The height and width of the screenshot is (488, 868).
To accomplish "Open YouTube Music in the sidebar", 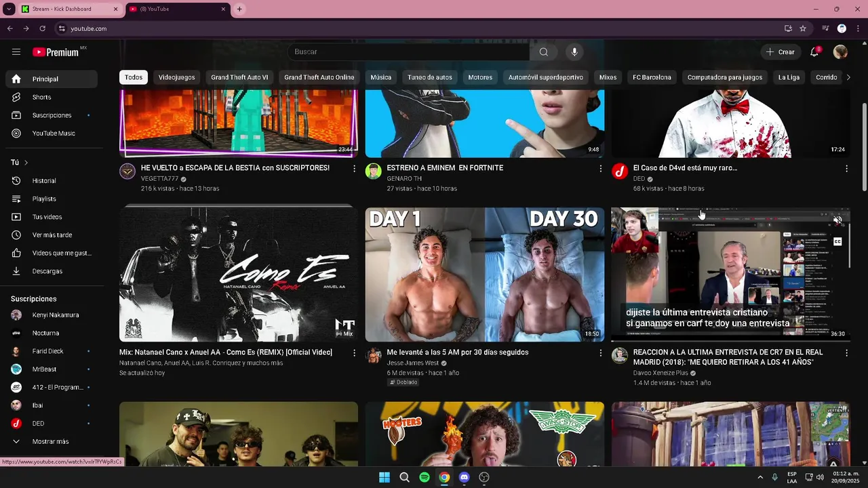I will [52, 134].
